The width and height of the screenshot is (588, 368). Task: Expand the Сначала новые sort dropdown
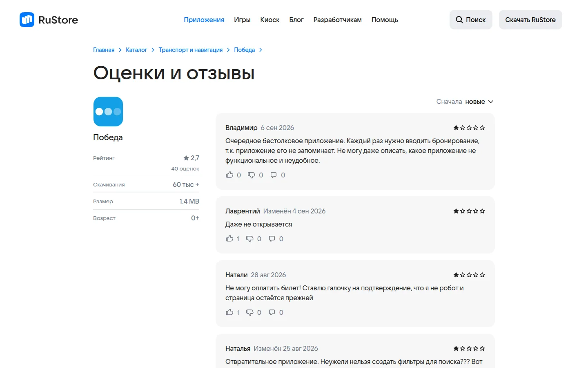coord(465,101)
